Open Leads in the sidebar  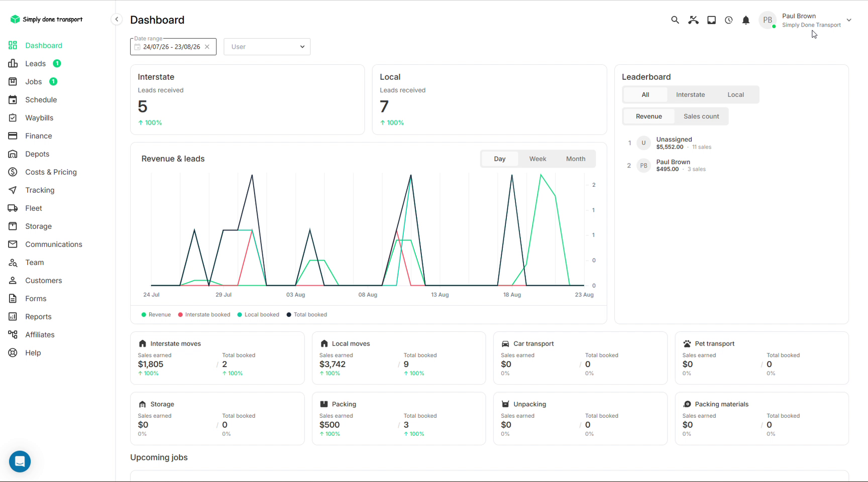(35, 63)
